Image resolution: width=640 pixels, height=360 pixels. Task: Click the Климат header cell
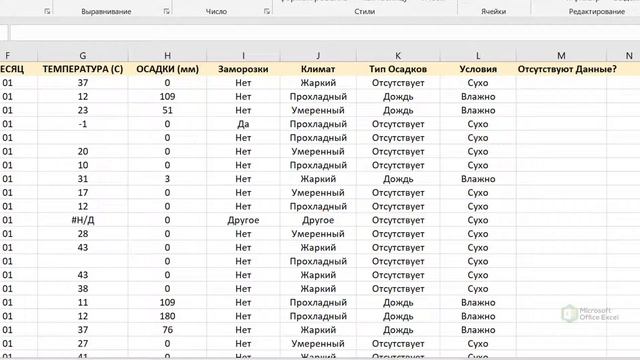click(x=318, y=69)
